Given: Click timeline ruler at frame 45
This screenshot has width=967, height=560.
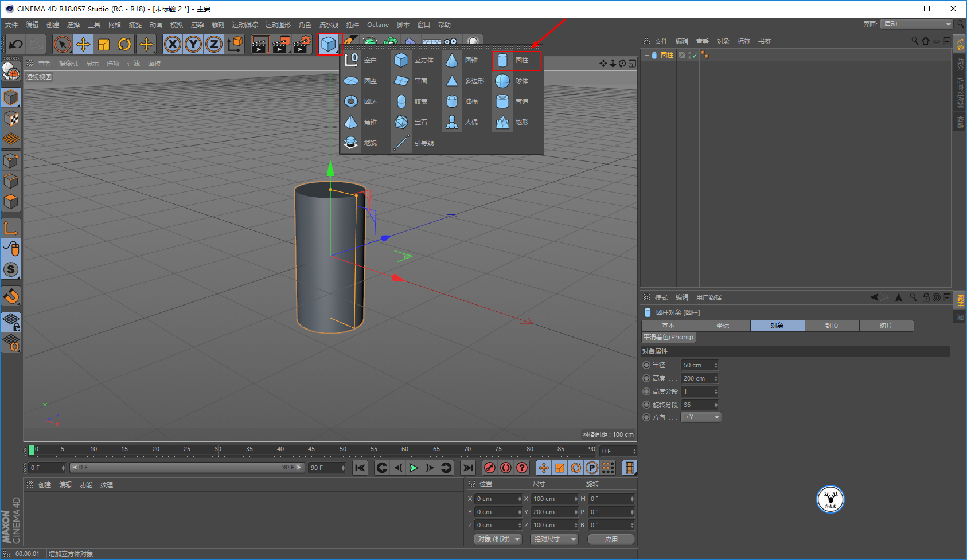Looking at the screenshot, I should (311, 450).
